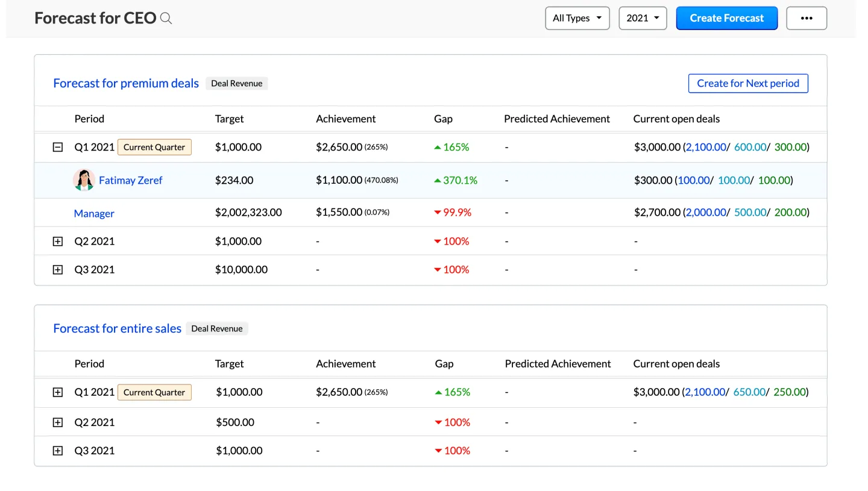The width and height of the screenshot is (868, 491).
Task: Click Create for Next period button
Action: click(x=748, y=83)
